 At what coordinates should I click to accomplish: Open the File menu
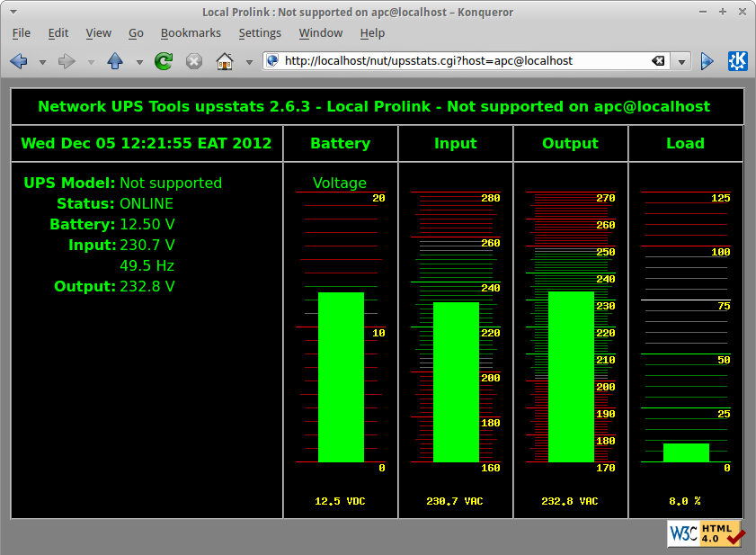(x=22, y=32)
